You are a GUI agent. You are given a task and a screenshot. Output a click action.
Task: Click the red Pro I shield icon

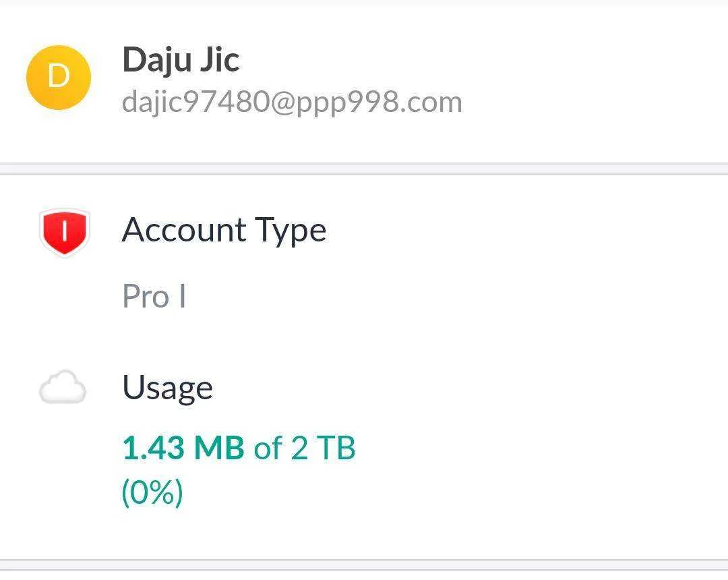click(x=64, y=232)
